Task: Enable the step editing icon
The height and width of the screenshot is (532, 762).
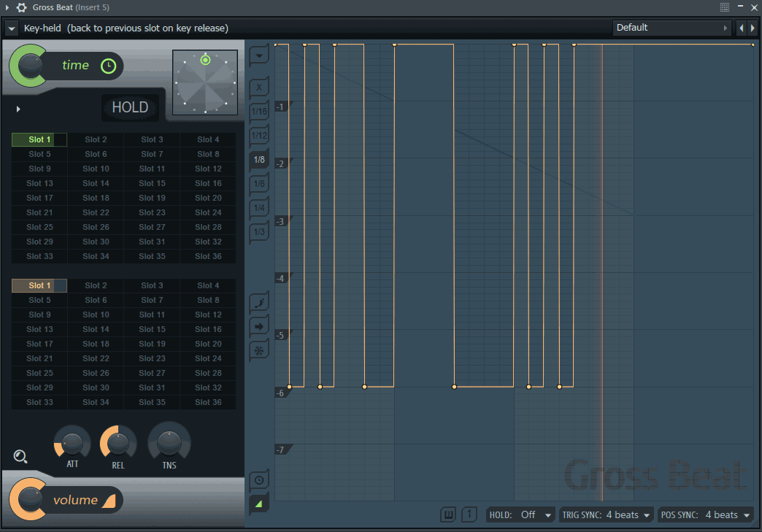Action: point(259,303)
